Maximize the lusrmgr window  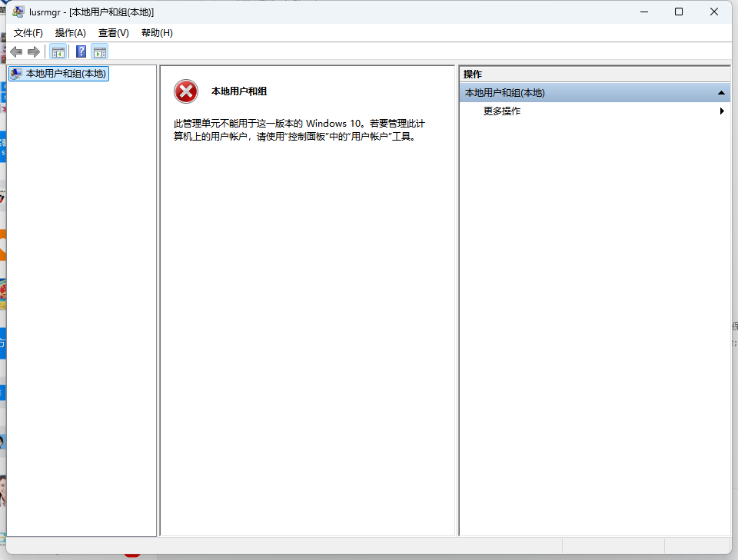[679, 12]
